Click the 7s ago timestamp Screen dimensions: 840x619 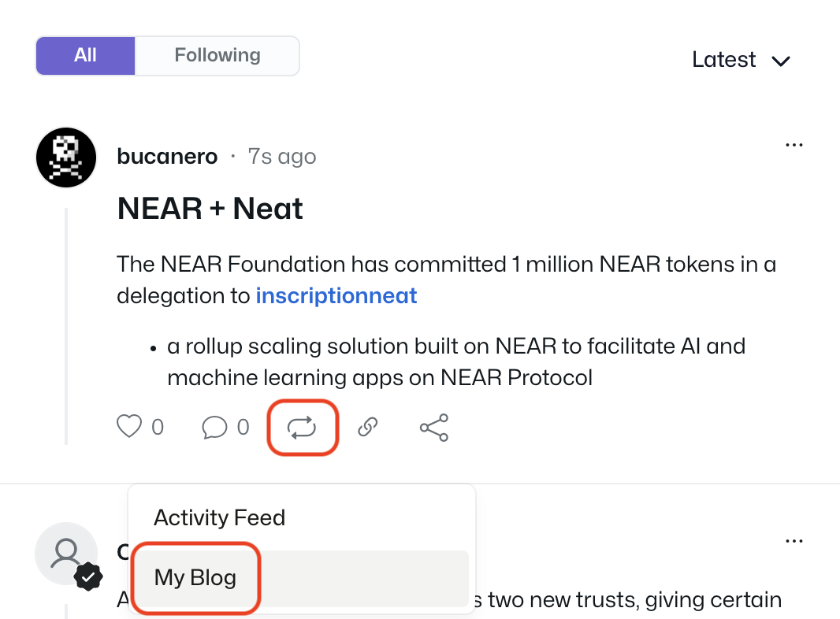click(x=282, y=157)
